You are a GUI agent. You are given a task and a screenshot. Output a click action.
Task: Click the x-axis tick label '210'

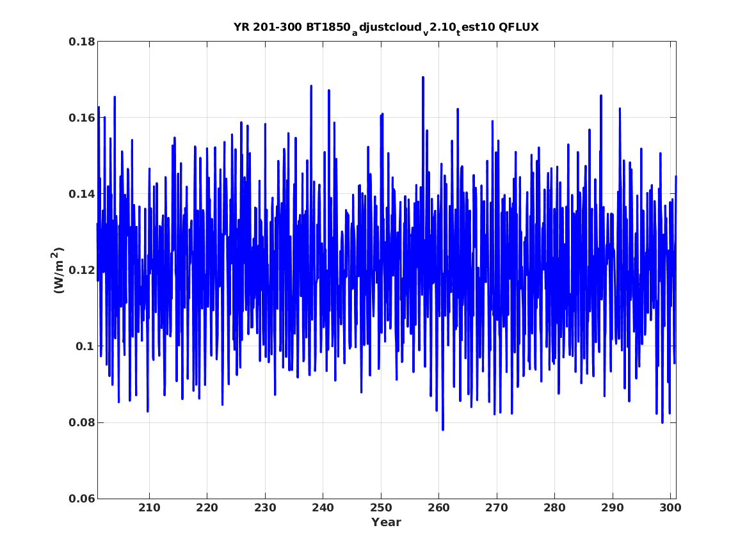pos(149,508)
